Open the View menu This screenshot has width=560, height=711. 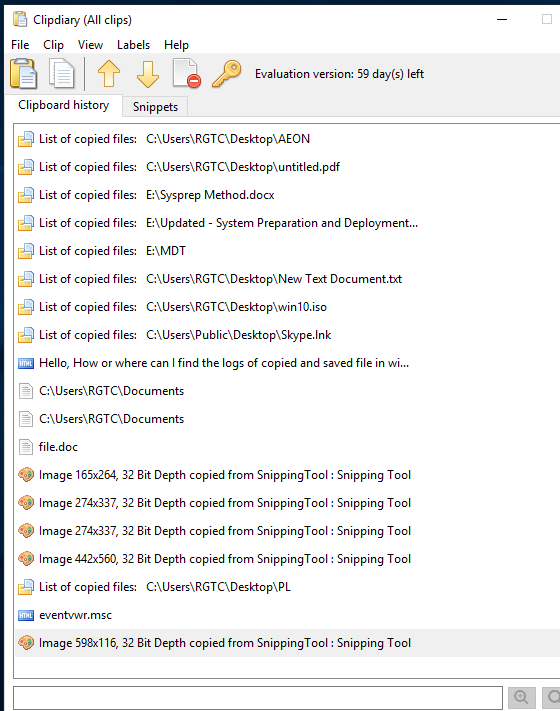coord(90,45)
